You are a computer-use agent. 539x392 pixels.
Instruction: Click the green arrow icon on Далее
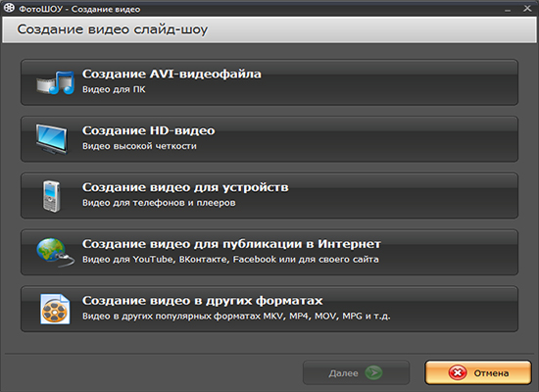coord(373,372)
